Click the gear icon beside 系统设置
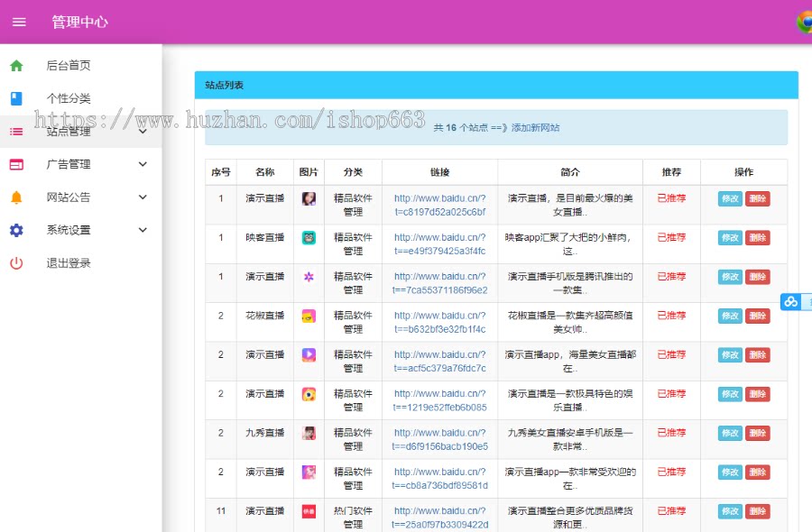Screen dimensions: 812x532 (18, 230)
